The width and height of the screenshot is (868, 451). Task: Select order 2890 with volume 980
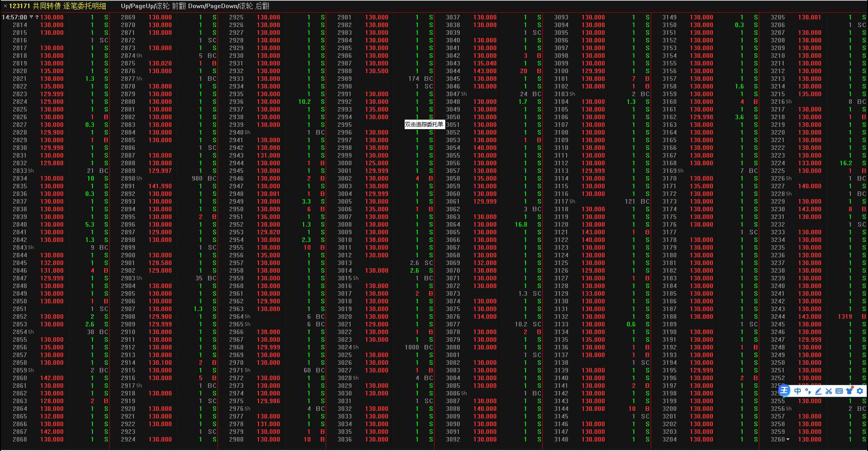point(128,178)
